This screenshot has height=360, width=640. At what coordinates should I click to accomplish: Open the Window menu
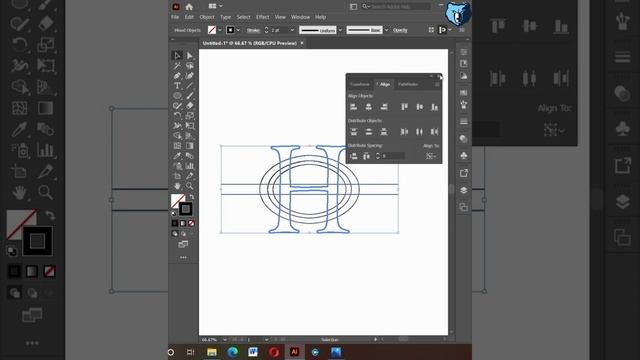[300, 17]
